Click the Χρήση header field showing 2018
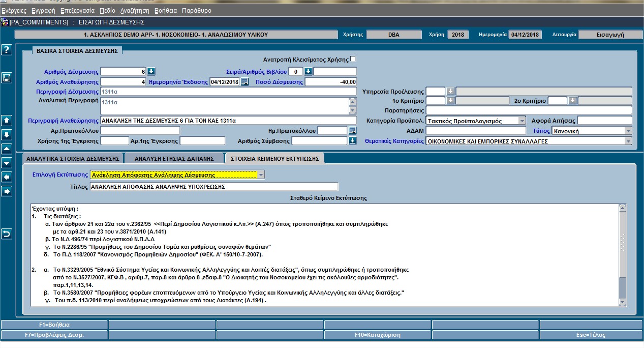The width and height of the screenshot is (644, 348). coord(458,35)
